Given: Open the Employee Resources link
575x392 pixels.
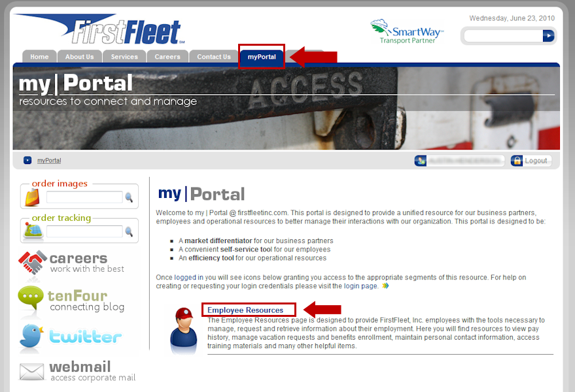Looking at the screenshot, I should pyautogui.click(x=245, y=310).
